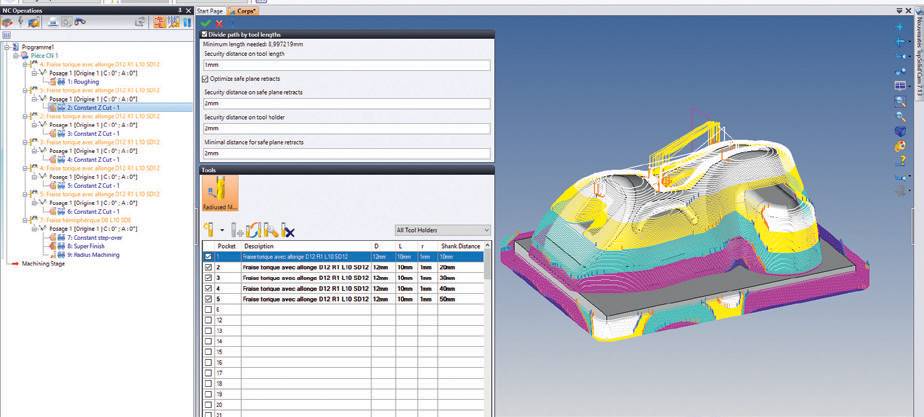Click the zoom magnifier icon in viewport toolbar

click(x=899, y=100)
